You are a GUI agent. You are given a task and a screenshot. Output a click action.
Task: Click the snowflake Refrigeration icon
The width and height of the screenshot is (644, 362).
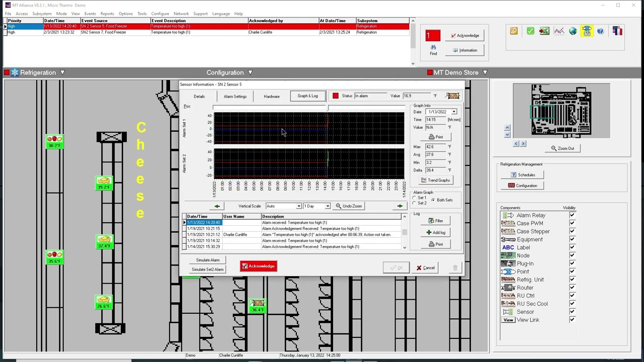tap(15, 72)
